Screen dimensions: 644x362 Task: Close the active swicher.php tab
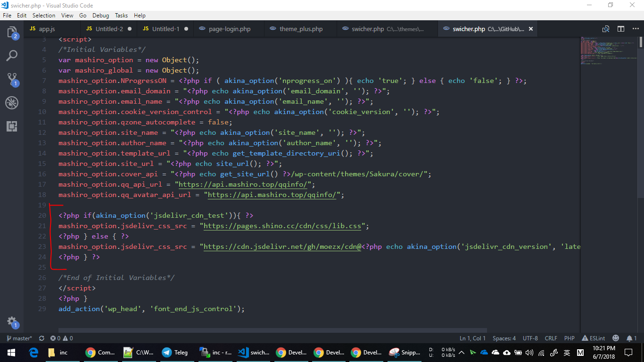point(530,29)
